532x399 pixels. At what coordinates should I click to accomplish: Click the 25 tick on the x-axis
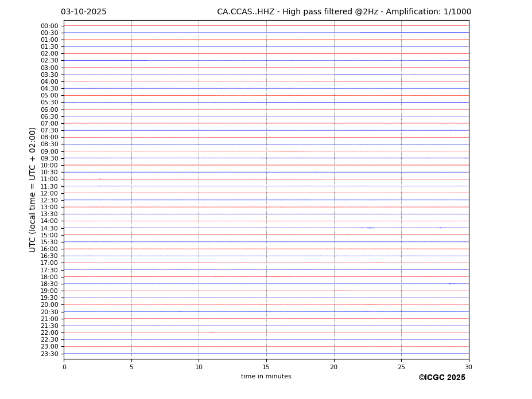click(x=401, y=367)
